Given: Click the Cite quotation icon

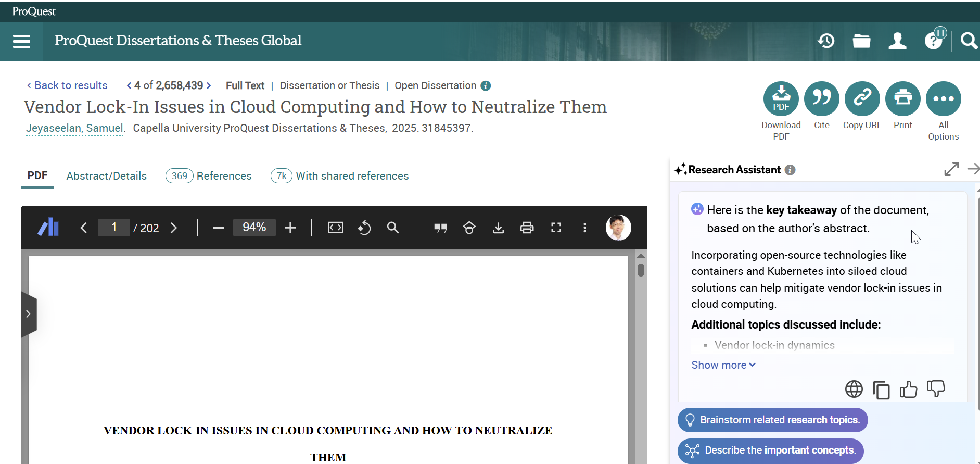Looking at the screenshot, I should [821, 98].
